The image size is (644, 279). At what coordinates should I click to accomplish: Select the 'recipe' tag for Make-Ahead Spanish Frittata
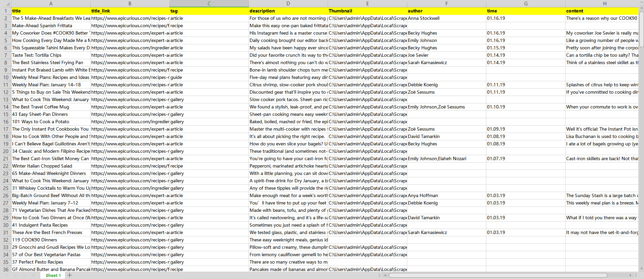pyautogui.click(x=209, y=26)
